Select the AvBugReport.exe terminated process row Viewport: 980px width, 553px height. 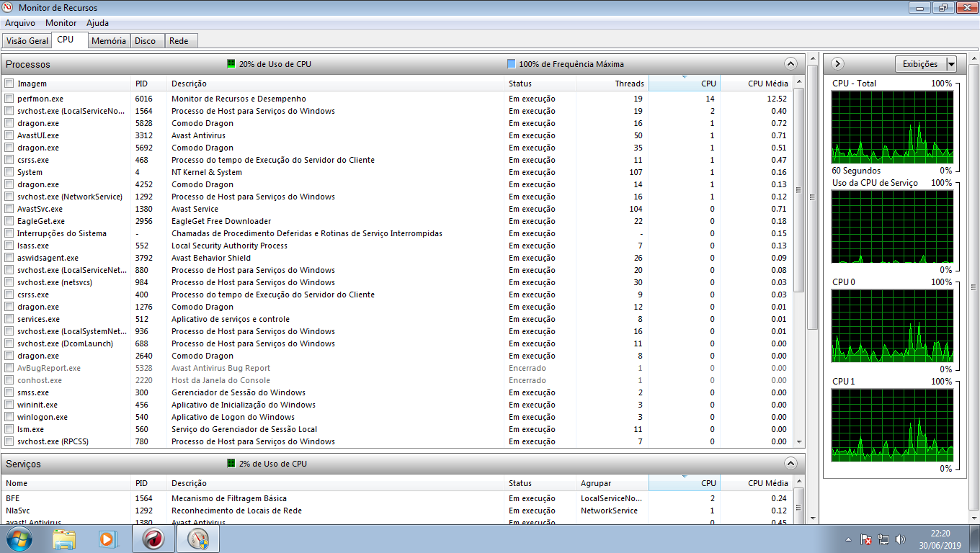click(x=397, y=368)
